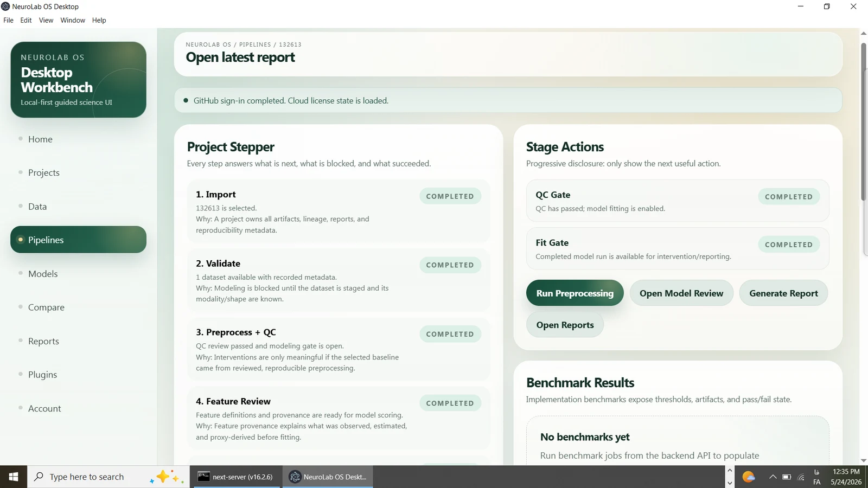This screenshot has width=868, height=488.
Task: Open the Window menu
Action: [x=73, y=20]
